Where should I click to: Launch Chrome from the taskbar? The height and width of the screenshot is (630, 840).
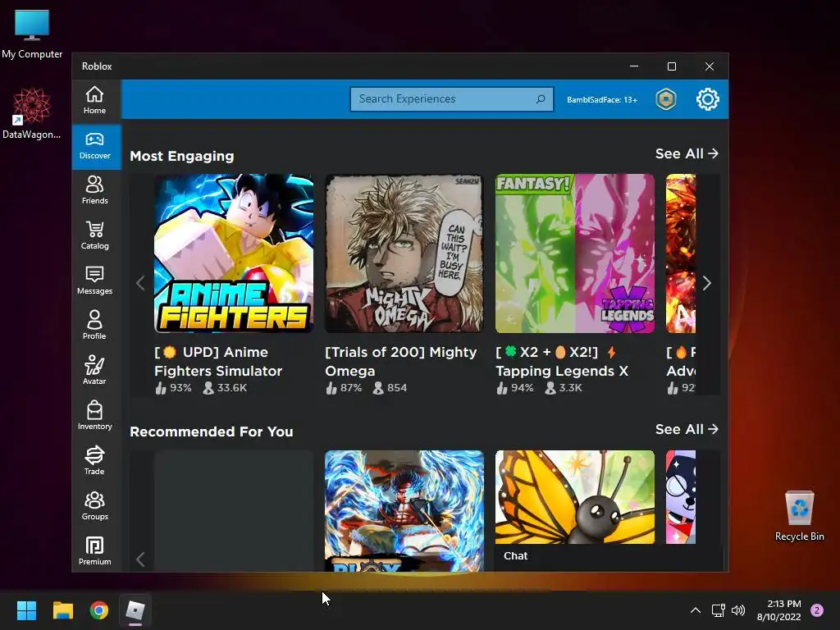(99, 610)
